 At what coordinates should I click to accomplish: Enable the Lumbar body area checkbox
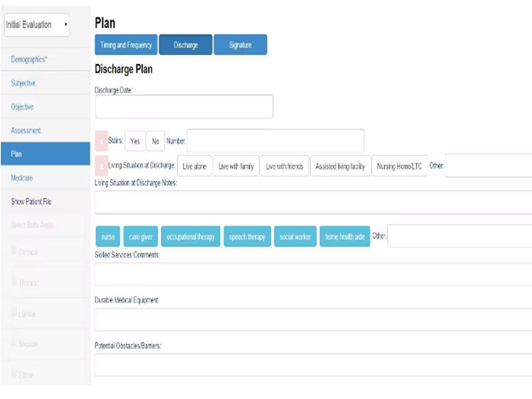click(x=13, y=312)
